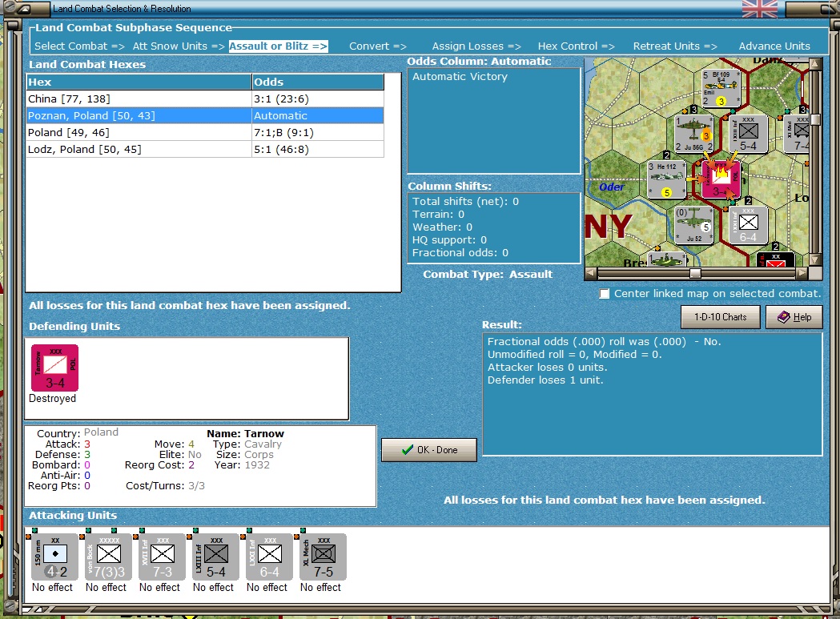Select the 6-4 infantry attacking unit
The height and width of the screenshot is (619, 840).
click(270, 557)
